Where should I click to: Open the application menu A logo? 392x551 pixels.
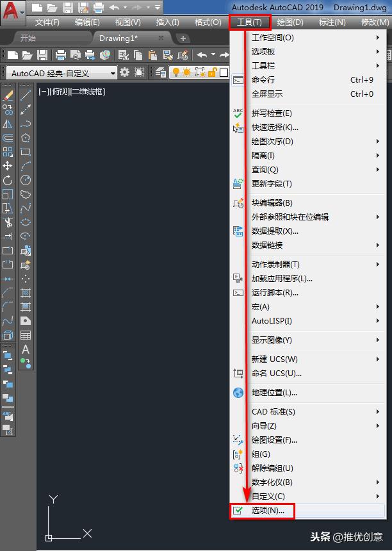tap(13, 12)
